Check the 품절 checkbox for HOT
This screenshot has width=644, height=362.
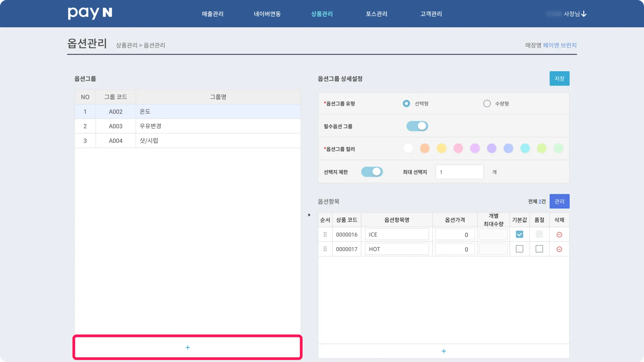(539, 249)
